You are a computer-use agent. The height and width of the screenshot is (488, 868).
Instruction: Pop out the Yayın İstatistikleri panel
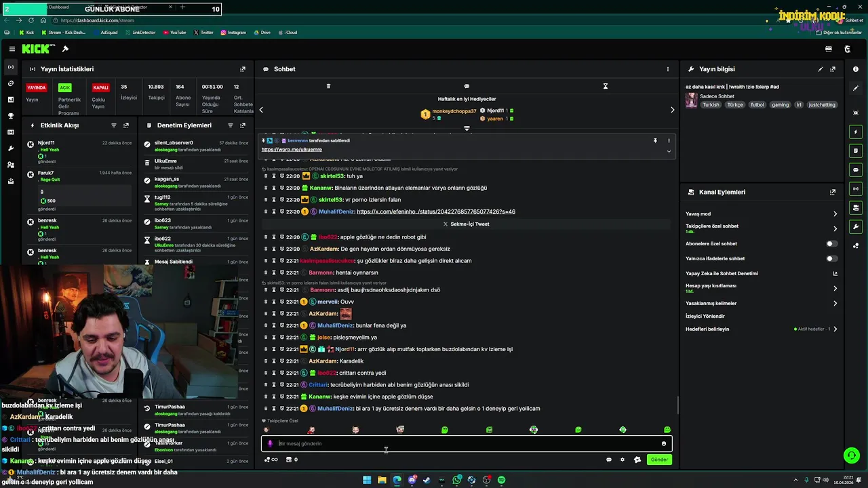(x=243, y=69)
